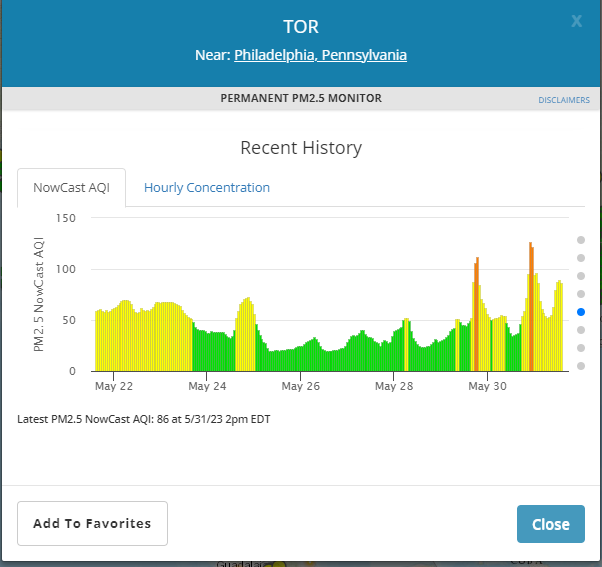Click the May 26 x-axis label

point(300,386)
